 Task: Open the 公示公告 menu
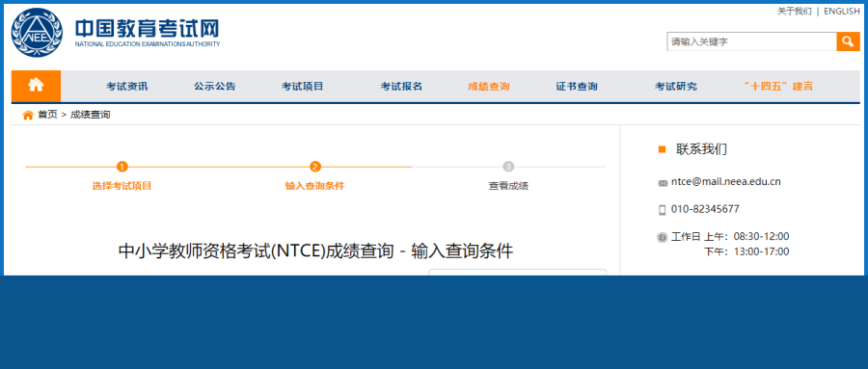[215, 87]
